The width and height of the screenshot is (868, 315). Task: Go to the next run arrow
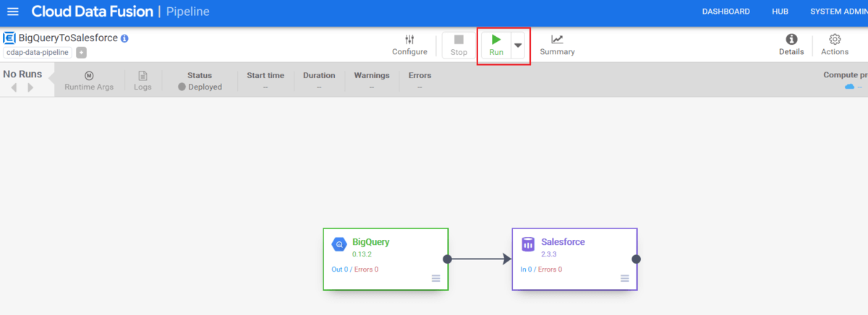click(x=30, y=87)
